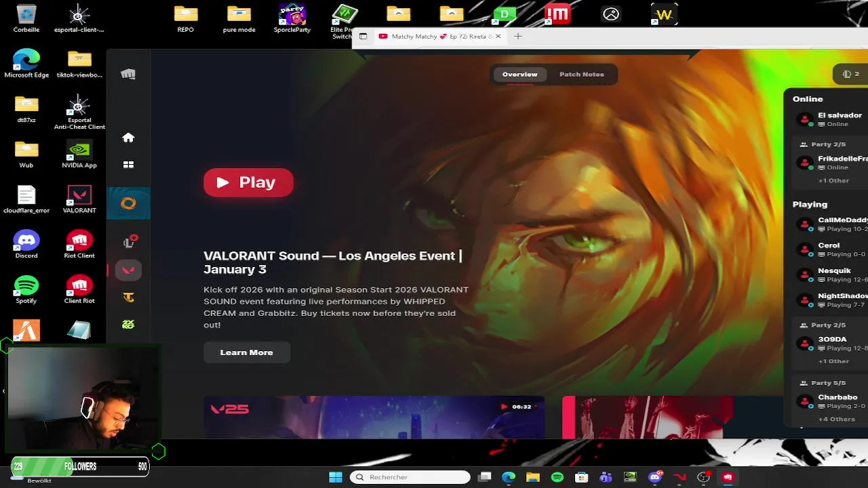Click the Followers goal progress bar
Viewport: 868px width, 488px height.
80,466
